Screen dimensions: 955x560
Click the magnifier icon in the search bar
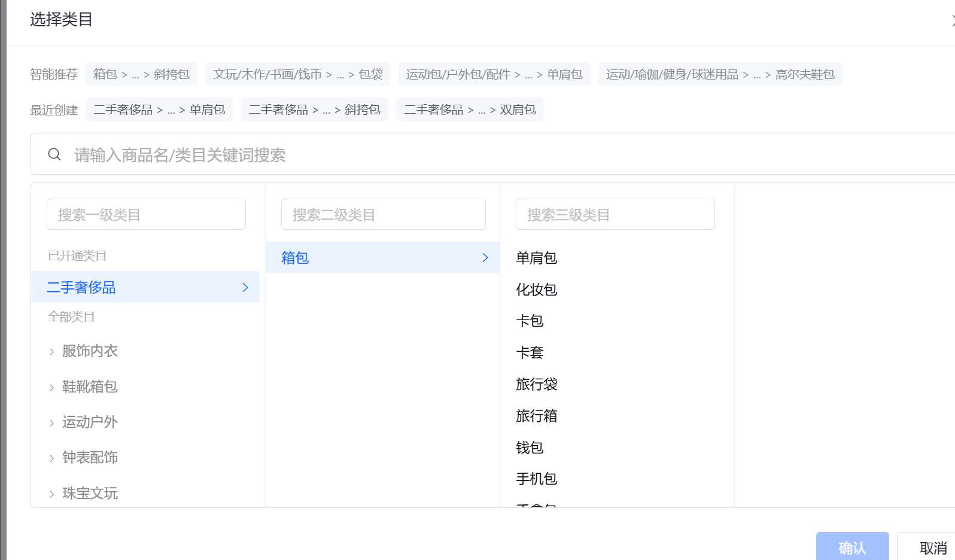tap(54, 155)
